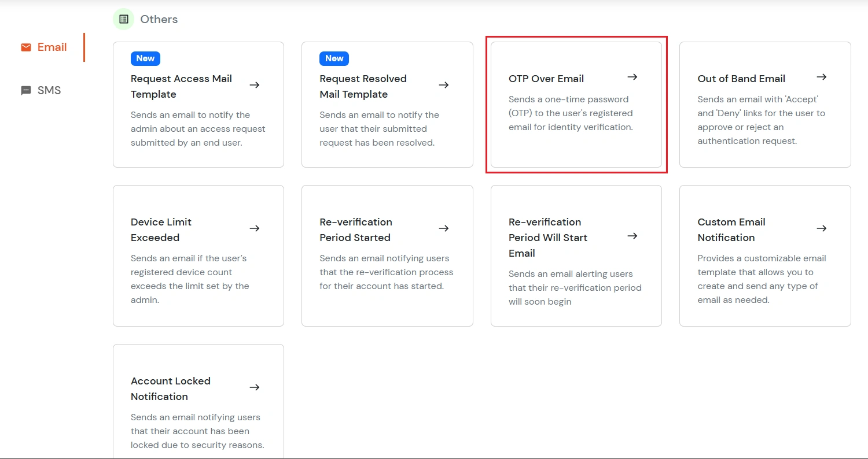Screen dimensions: 868x459
Task: Click the Re-verification Period Will Start arrow
Action: (x=632, y=236)
